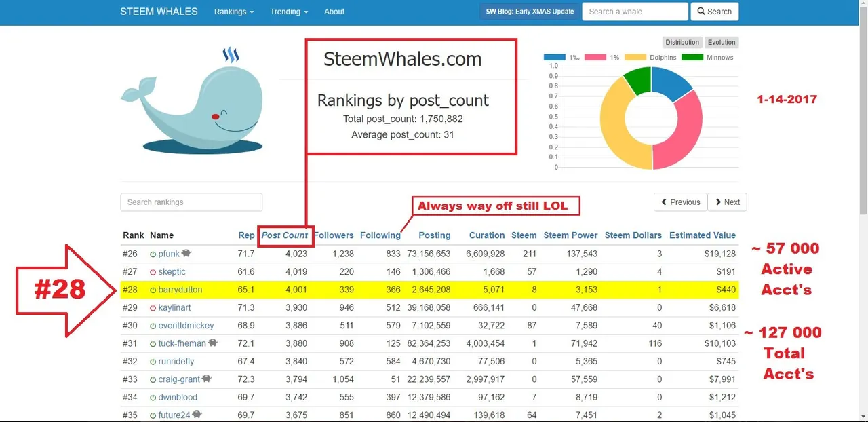This screenshot has height=422, width=868.
Task: Open barrydutton's profile link
Action: point(180,290)
